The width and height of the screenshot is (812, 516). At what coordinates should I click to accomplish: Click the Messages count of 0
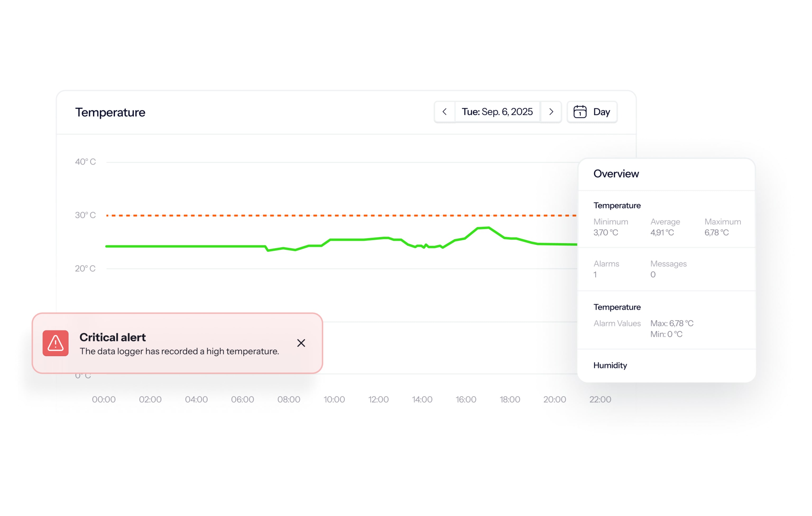(x=653, y=274)
